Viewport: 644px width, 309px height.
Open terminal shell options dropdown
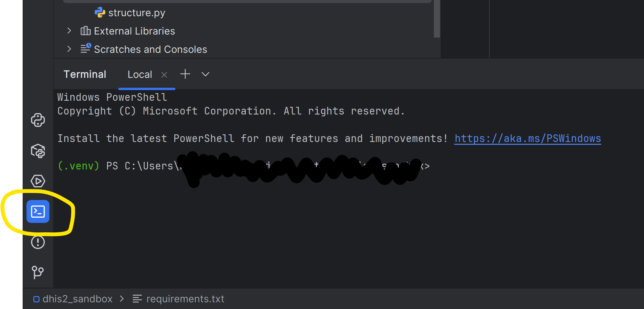pyautogui.click(x=205, y=74)
